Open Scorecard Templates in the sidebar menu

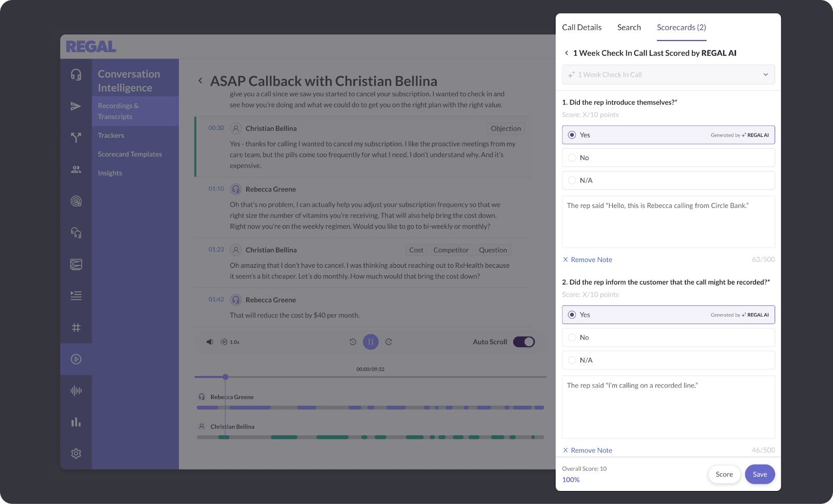click(x=130, y=154)
